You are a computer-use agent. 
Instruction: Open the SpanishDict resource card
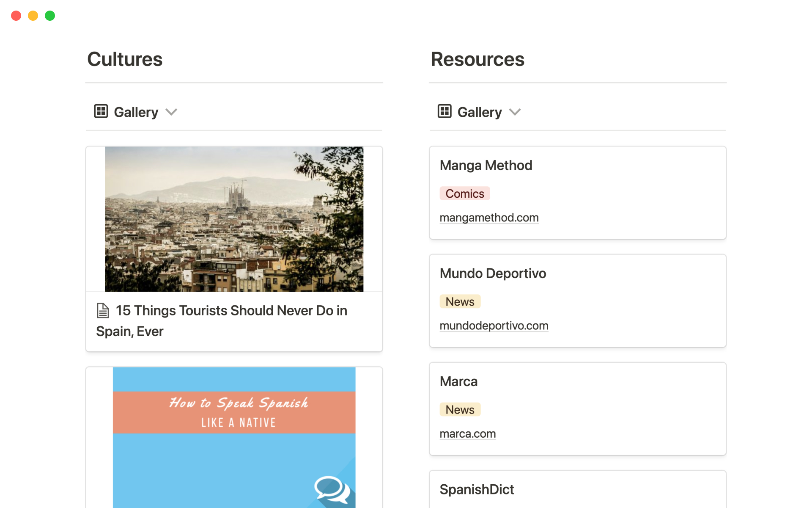[477, 489]
